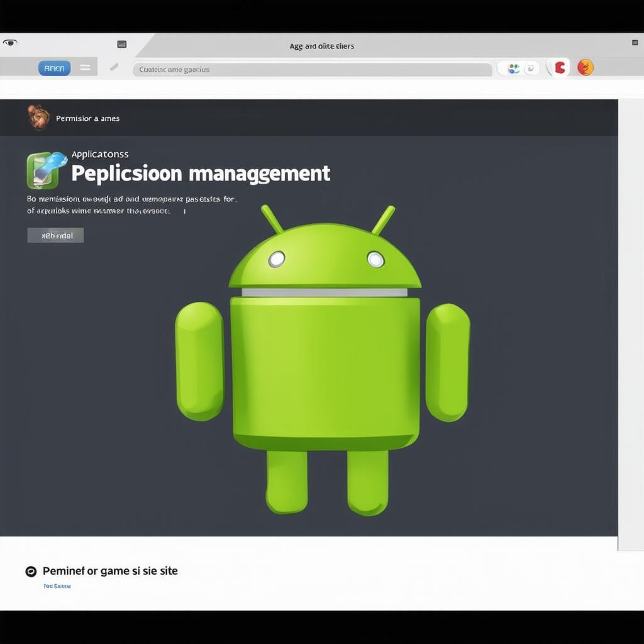This screenshot has height=644, width=644.
Task: Click the avatar icon in dark header
Action: click(x=38, y=117)
